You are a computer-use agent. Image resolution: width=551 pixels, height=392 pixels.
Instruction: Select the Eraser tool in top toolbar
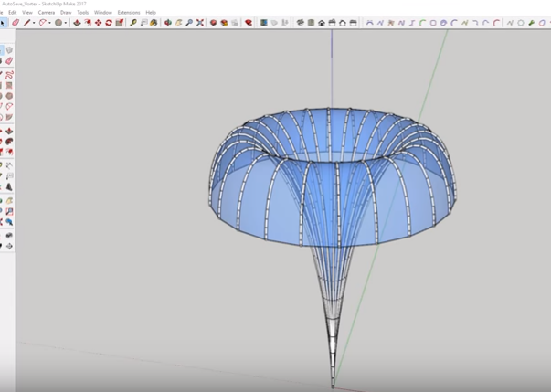click(15, 23)
